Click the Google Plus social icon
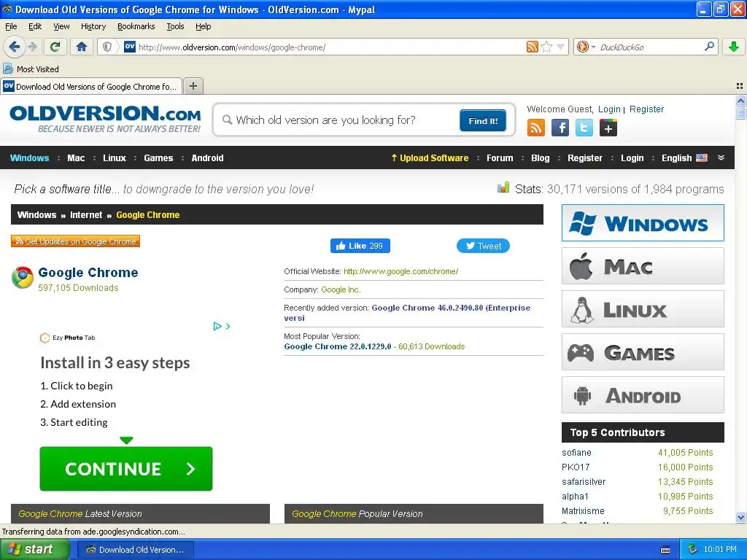This screenshot has height=560, width=747. tap(608, 128)
